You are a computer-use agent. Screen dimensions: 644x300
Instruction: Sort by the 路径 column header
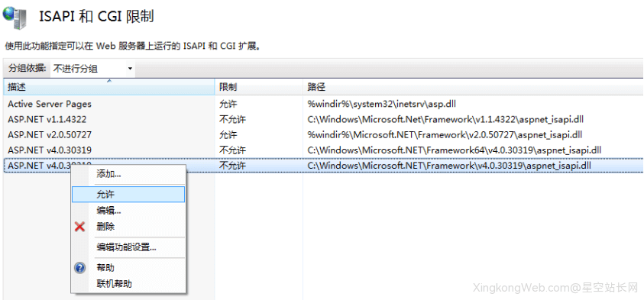(473, 87)
